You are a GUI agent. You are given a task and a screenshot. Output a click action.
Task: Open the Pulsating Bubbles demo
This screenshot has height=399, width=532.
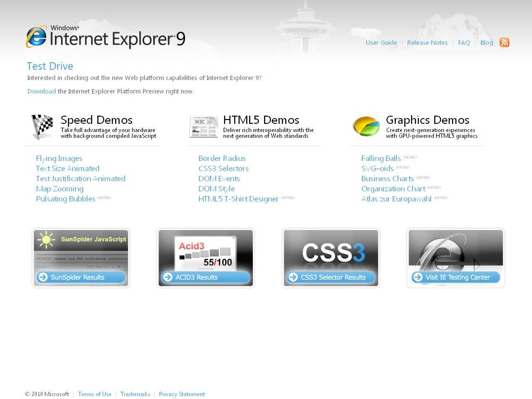tap(66, 199)
